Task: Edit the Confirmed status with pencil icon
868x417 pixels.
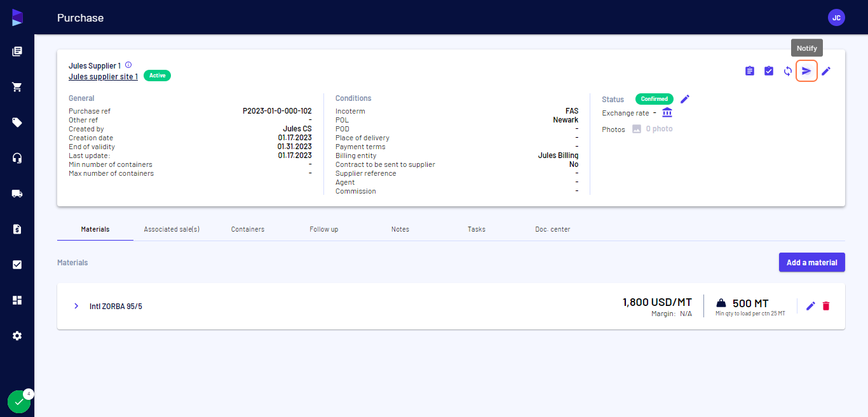Action: 685,99
